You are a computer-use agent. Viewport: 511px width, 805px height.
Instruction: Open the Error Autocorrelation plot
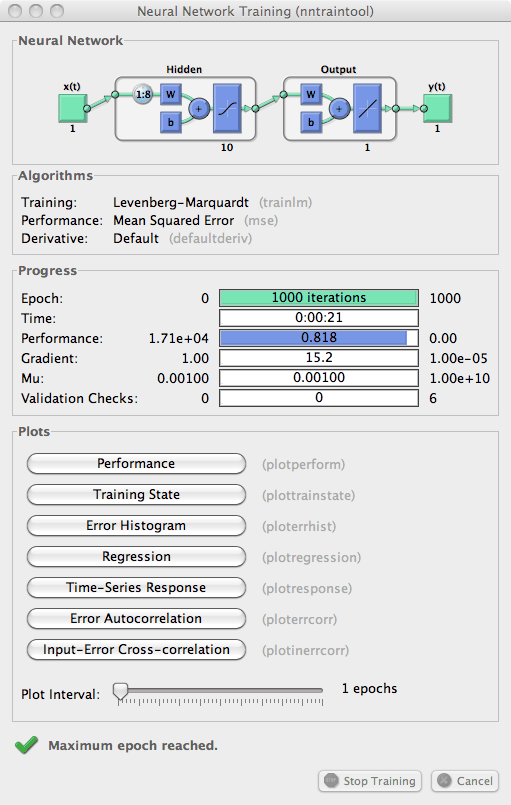click(136, 619)
